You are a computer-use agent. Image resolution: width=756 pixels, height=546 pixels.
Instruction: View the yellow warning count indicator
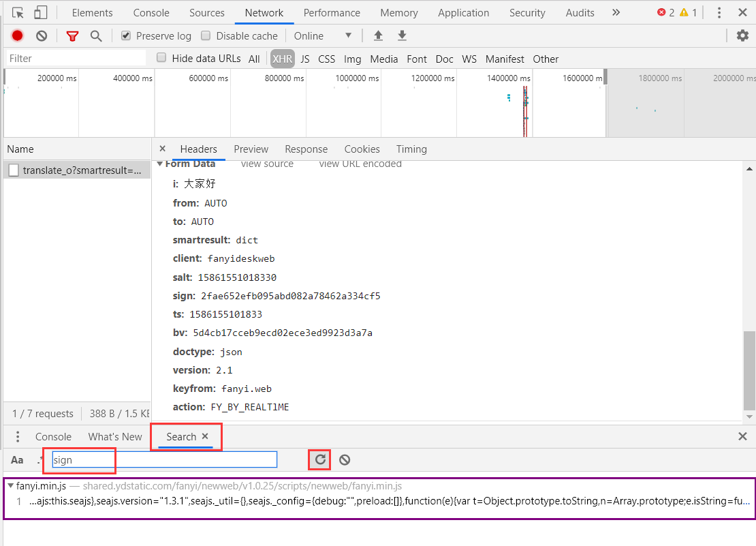tap(688, 12)
